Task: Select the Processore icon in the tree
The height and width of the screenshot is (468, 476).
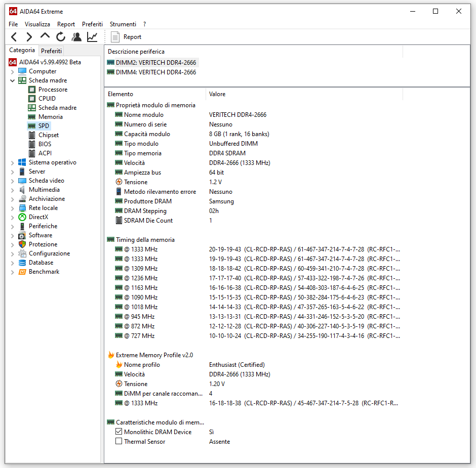Action: click(31, 90)
